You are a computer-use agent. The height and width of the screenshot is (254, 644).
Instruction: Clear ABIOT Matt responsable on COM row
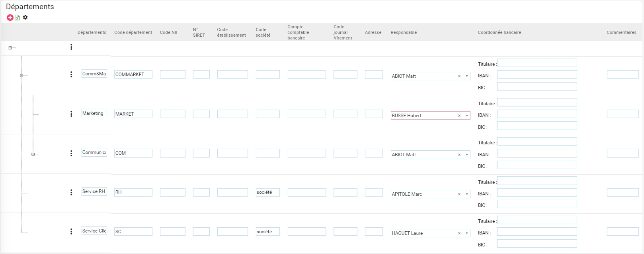coord(459,155)
